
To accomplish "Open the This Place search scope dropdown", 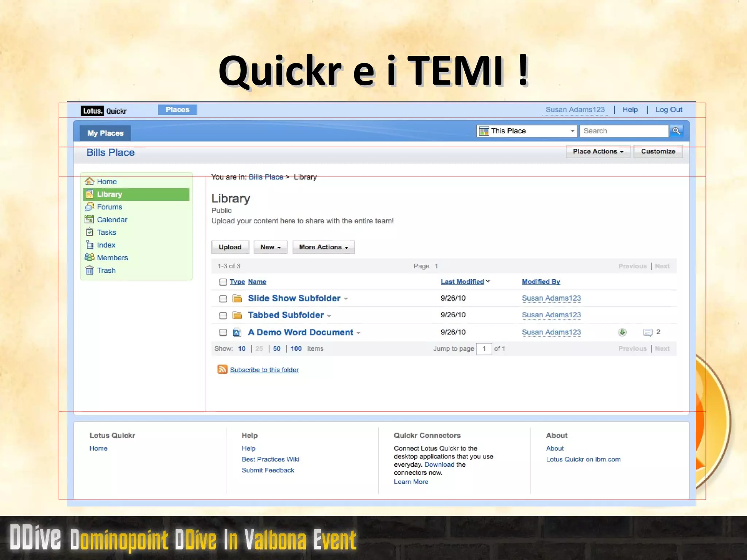I will (x=527, y=131).
